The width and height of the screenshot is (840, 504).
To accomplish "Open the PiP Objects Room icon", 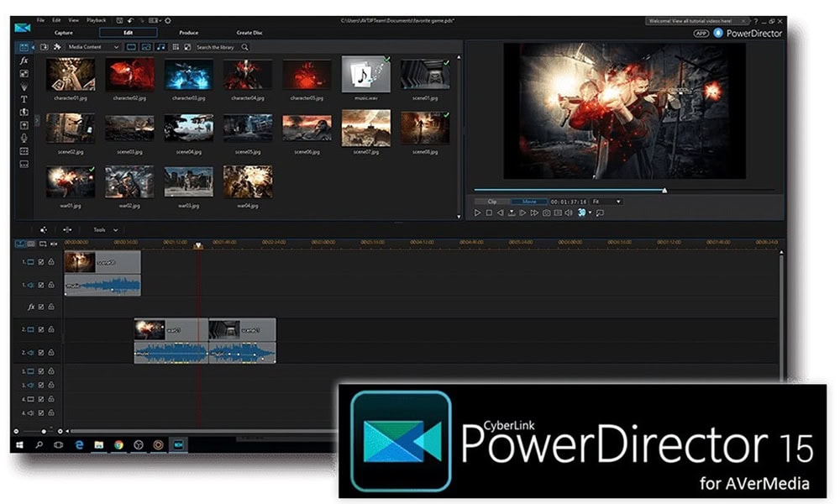I will pyautogui.click(x=24, y=73).
